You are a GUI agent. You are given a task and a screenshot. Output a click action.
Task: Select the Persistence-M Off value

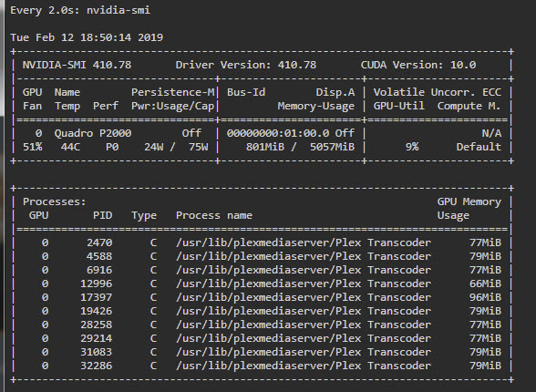pyautogui.click(x=191, y=133)
